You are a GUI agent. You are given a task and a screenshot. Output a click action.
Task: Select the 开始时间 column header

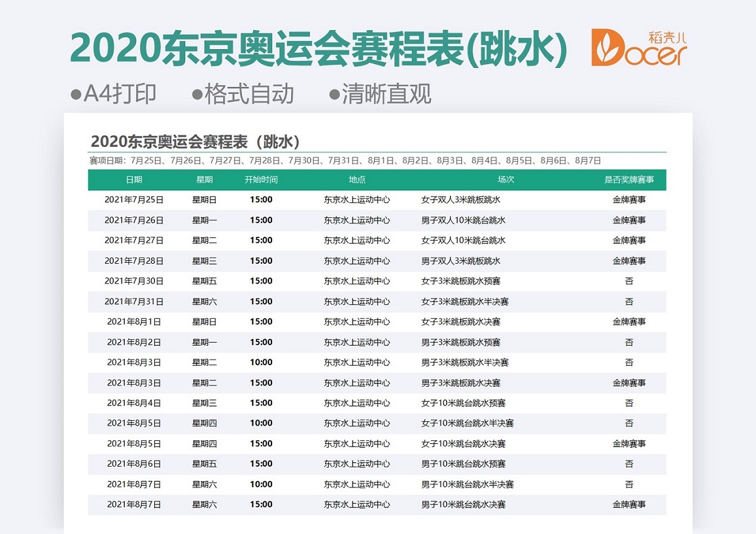[261, 179]
